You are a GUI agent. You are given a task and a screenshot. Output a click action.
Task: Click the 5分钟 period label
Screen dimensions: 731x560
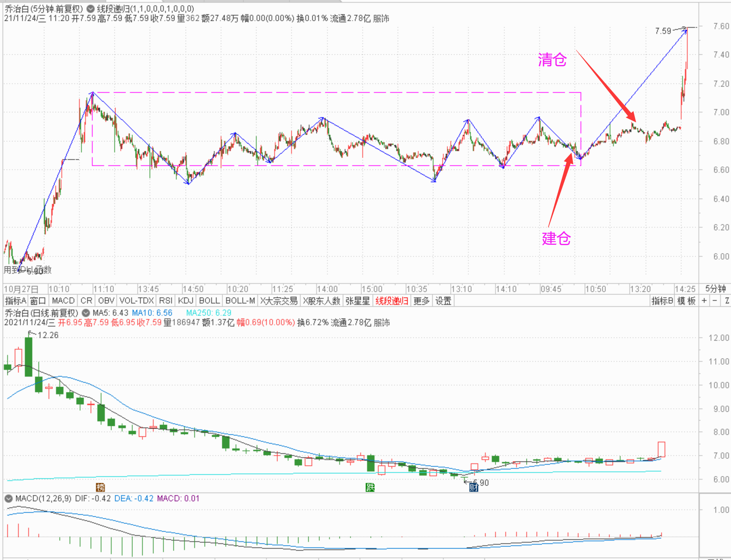715,289
